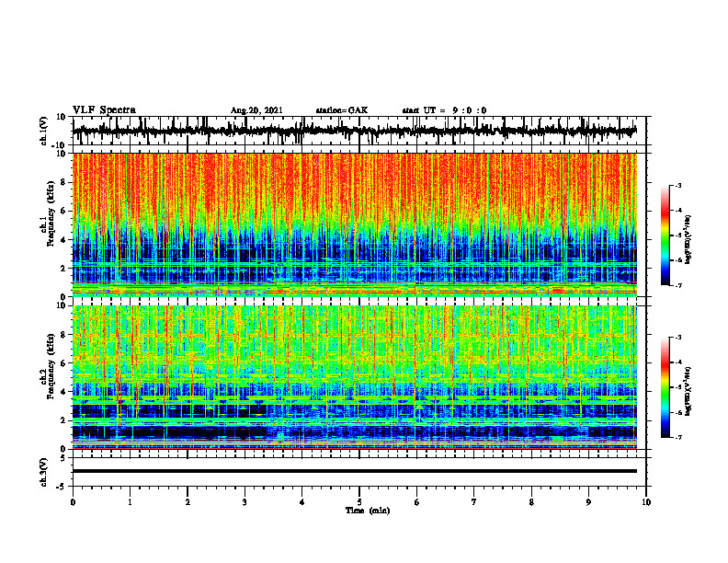Click the "ch.1(V)" waveform axis label
This screenshot has width=728, height=563.
(43, 131)
